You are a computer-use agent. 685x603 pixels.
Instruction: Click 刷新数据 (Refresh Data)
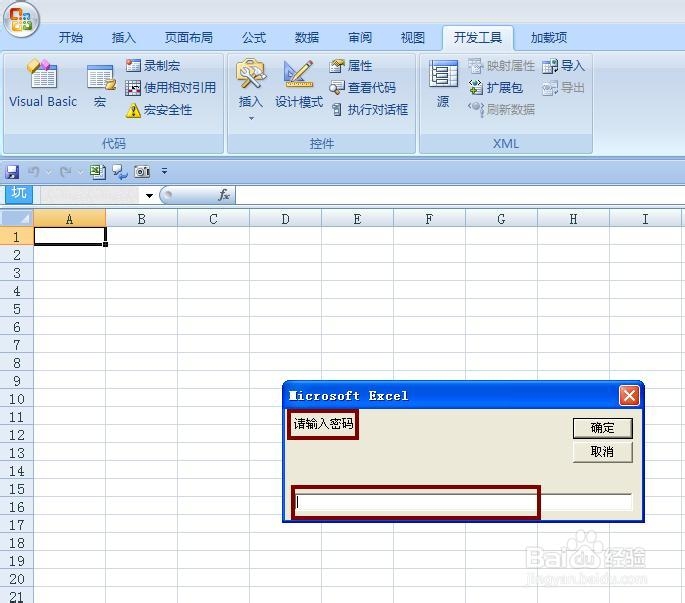point(502,110)
